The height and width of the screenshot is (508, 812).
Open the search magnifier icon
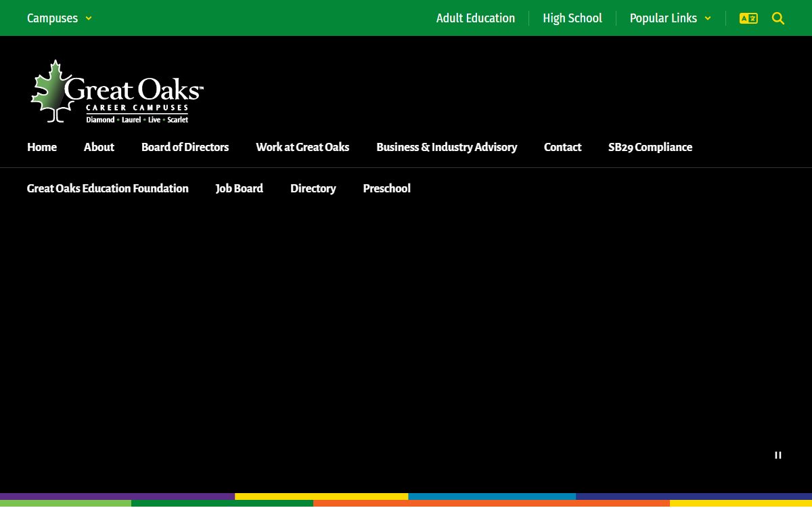[778, 18]
